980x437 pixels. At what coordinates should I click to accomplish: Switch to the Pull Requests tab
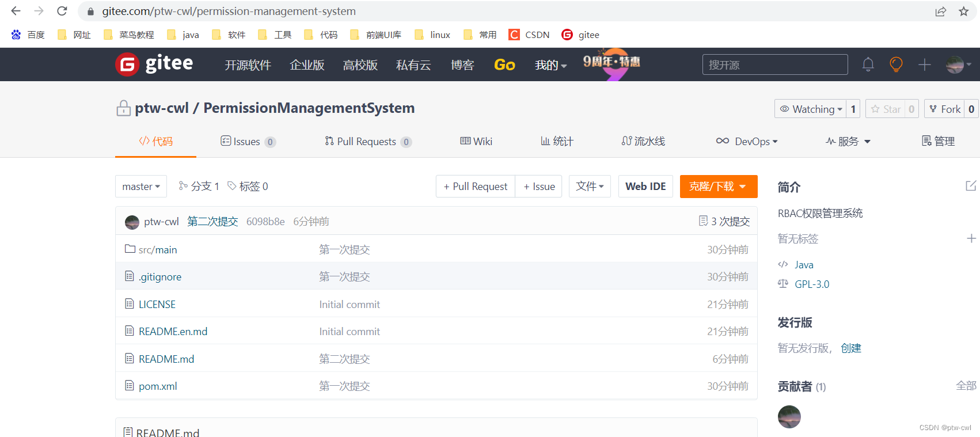[368, 141]
